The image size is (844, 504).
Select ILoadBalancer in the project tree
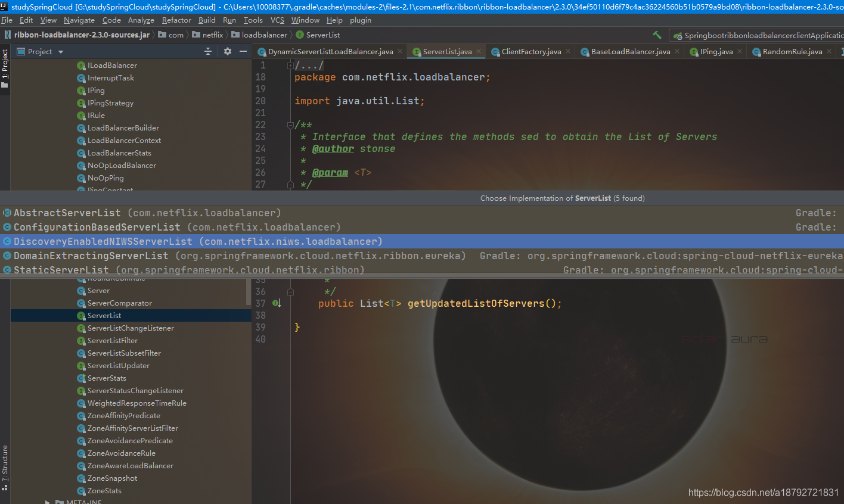coord(112,66)
